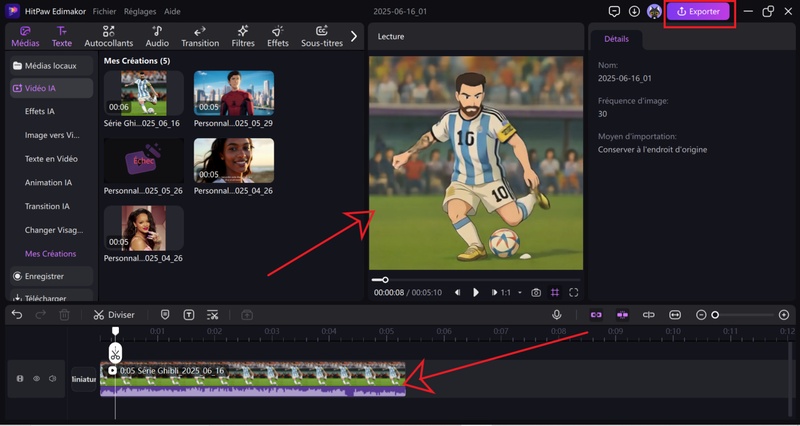The width and height of the screenshot is (800, 426).
Task: Start voice recording with microphone icon
Action: point(557,315)
